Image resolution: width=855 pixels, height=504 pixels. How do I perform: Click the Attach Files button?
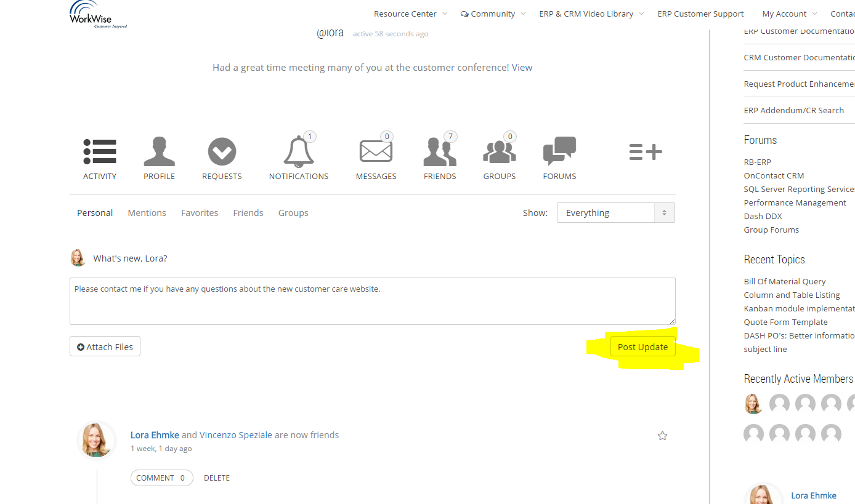pos(105,347)
